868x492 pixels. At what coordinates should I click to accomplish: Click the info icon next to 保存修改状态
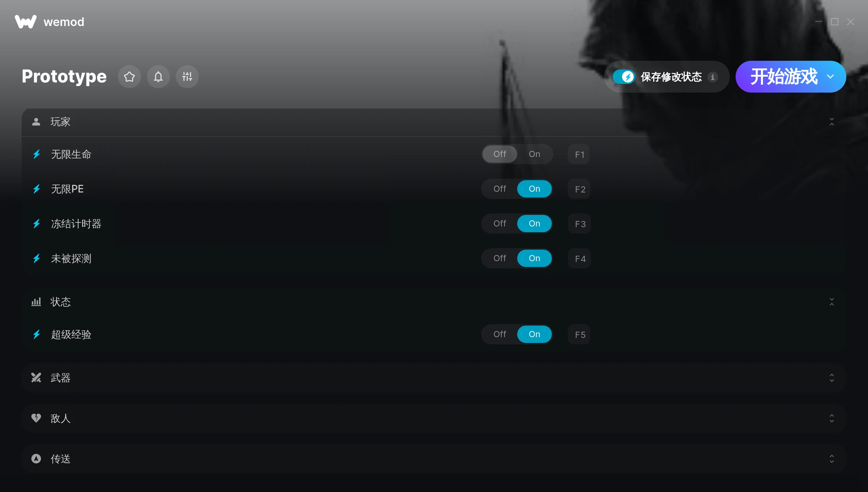click(713, 77)
